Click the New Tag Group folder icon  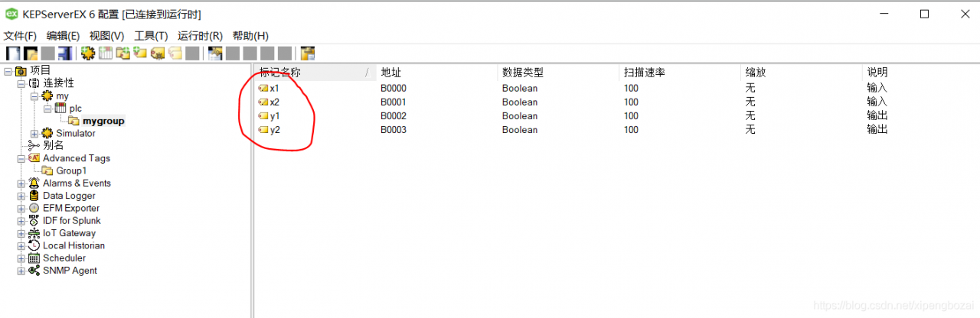(122, 53)
